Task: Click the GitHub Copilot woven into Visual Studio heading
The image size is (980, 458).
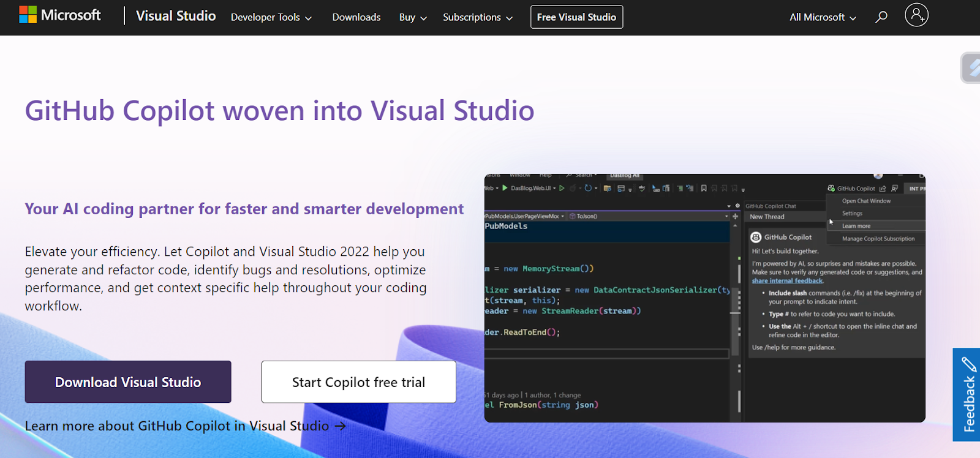Action: [x=279, y=111]
